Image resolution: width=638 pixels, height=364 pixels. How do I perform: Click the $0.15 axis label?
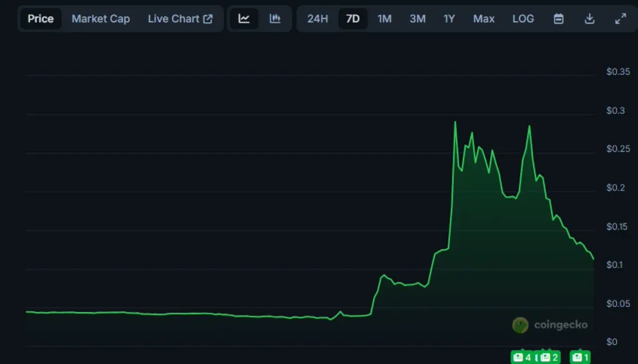pos(618,226)
